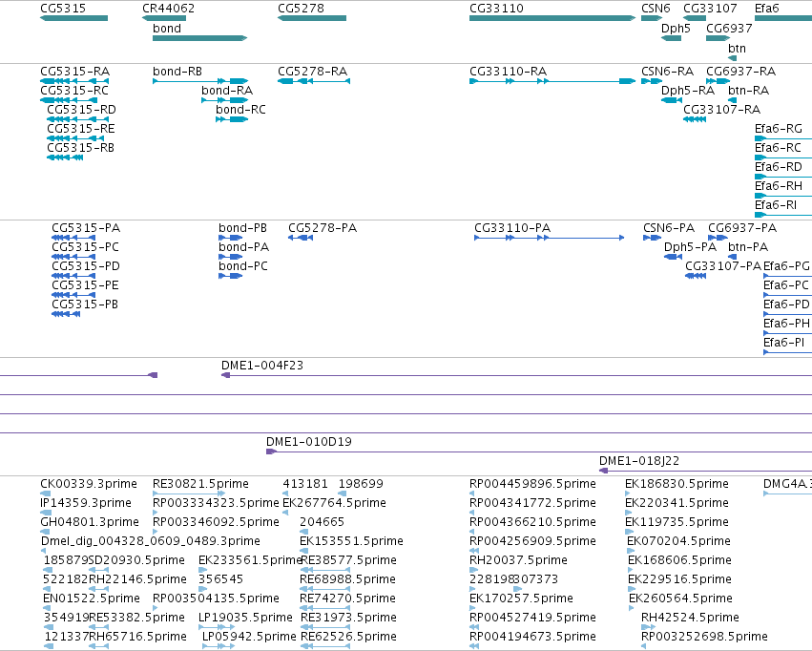The height and width of the screenshot is (651, 812).
Task: Select transcript bond-RB
Action: pyautogui.click(x=200, y=81)
